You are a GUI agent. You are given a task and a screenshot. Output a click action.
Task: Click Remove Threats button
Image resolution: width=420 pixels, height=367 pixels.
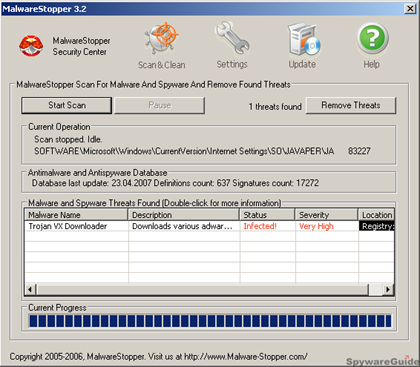(x=351, y=105)
